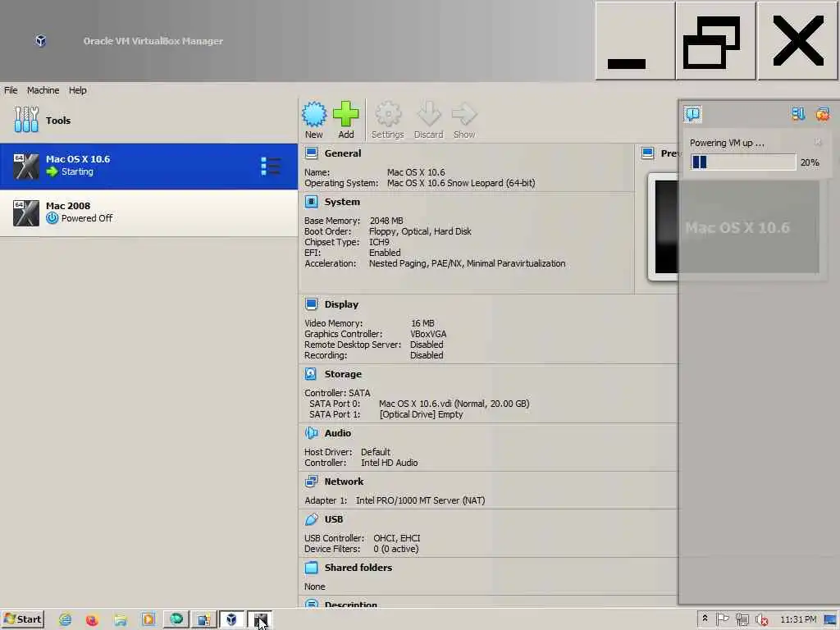Click the Shared folders section folder icon
The width and height of the screenshot is (840, 630).
[x=311, y=568]
